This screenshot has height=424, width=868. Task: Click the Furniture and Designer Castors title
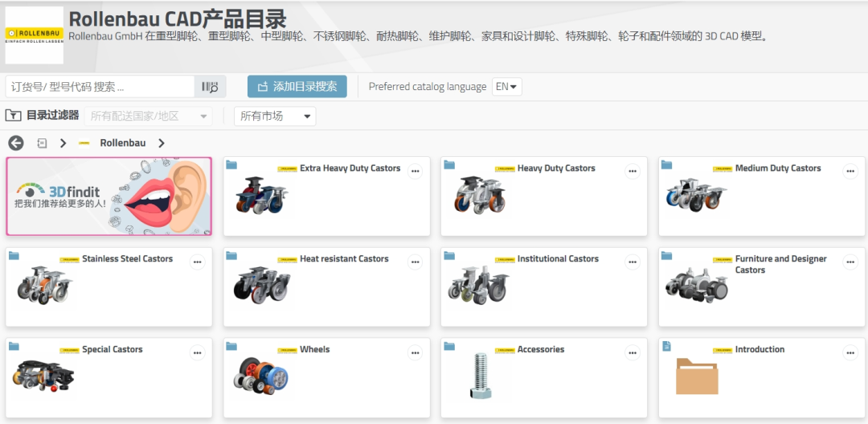click(780, 265)
